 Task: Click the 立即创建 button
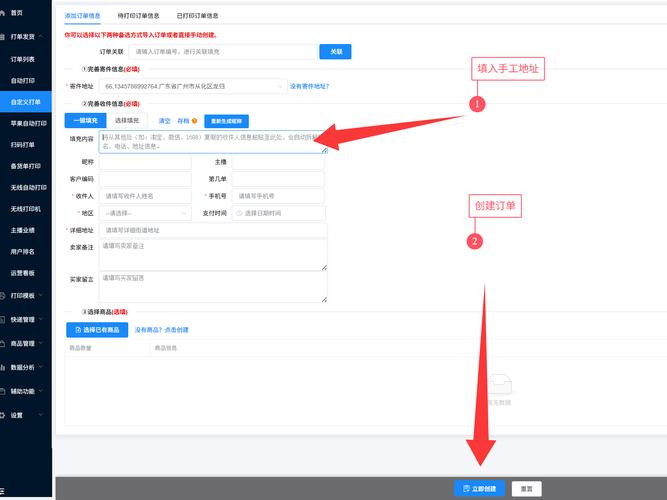[479, 489]
